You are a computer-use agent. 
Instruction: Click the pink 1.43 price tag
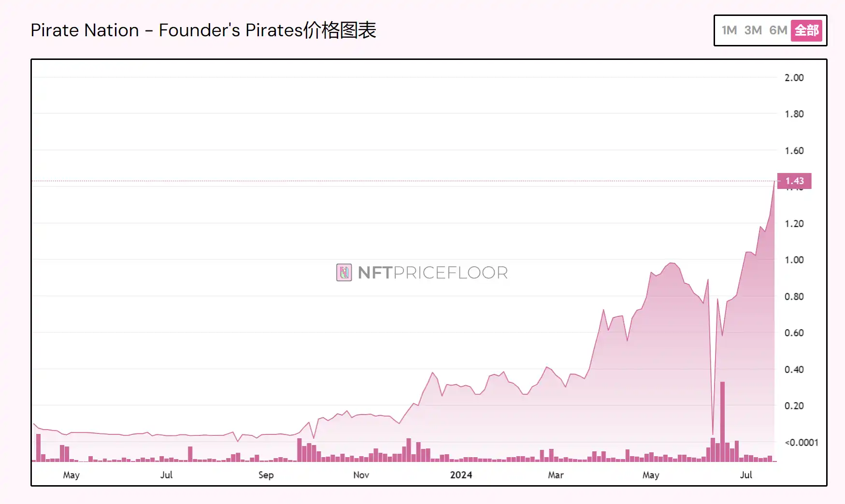[x=794, y=181]
